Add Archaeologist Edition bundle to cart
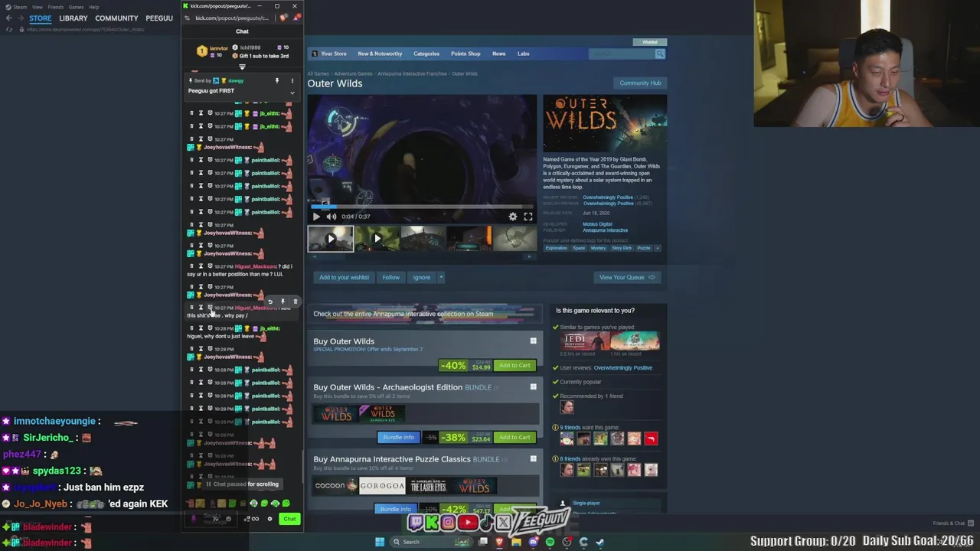The image size is (980, 551). click(x=514, y=437)
